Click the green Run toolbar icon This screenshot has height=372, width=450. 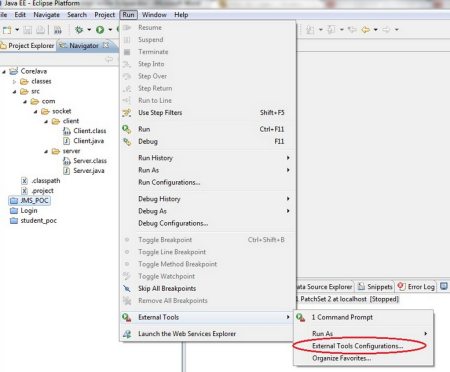click(x=100, y=30)
